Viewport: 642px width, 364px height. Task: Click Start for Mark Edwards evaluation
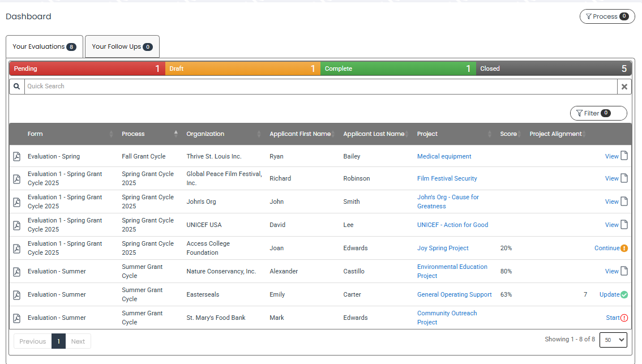point(613,318)
